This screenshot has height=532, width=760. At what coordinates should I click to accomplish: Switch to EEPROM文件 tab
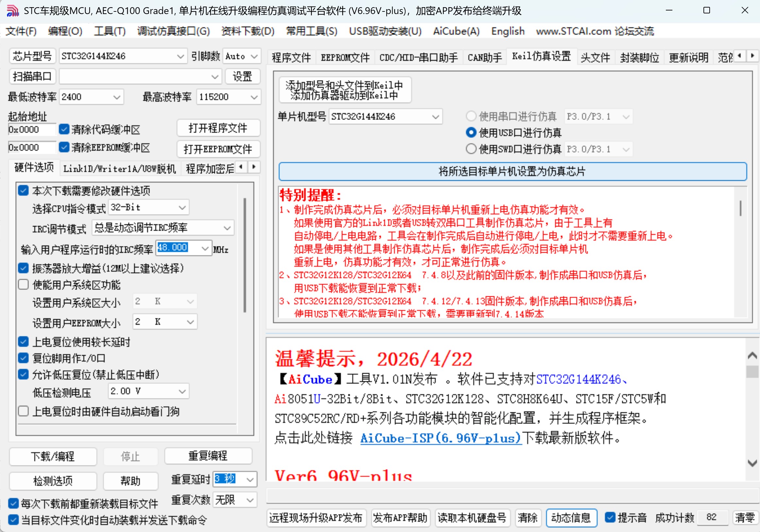click(x=345, y=58)
